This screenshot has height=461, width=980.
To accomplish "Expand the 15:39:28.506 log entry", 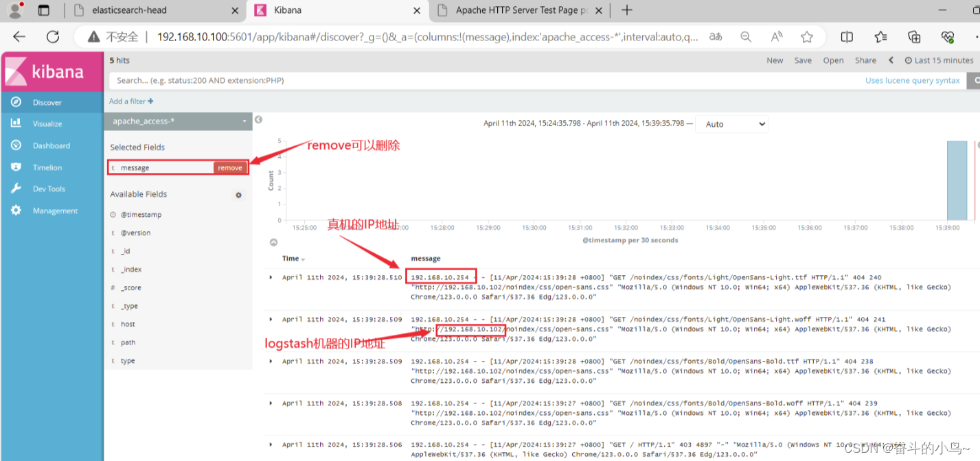I will (271, 445).
